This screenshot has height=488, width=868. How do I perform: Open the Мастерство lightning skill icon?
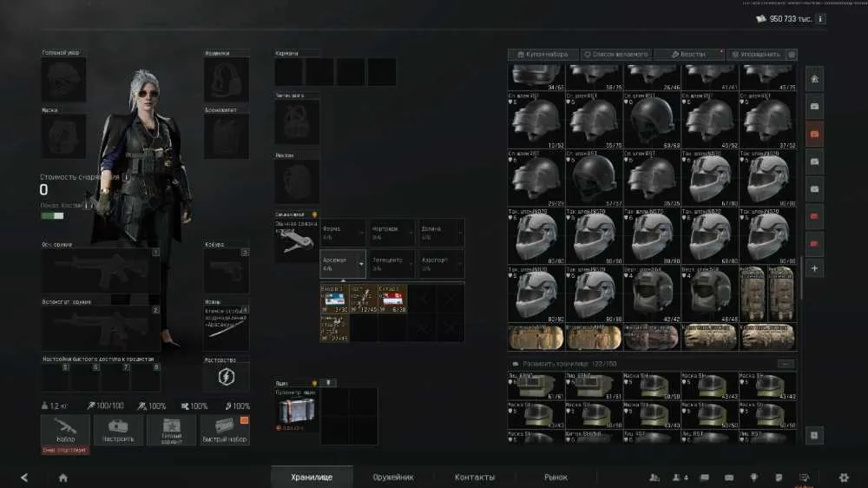pyautogui.click(x=227, y=377)
